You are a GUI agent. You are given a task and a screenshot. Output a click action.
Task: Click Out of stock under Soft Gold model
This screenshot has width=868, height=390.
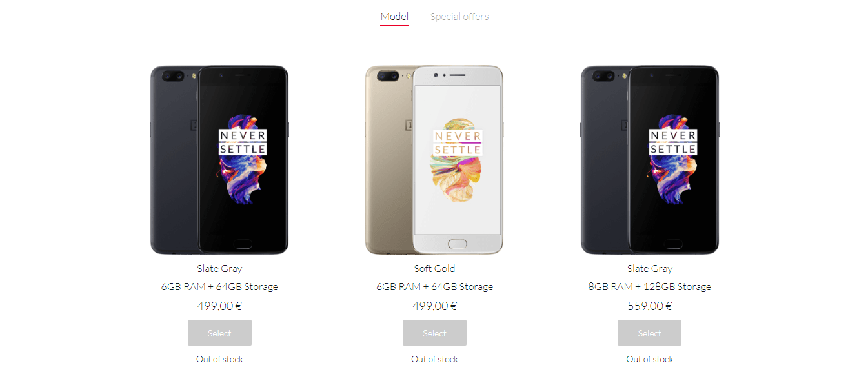coord(434,359)
